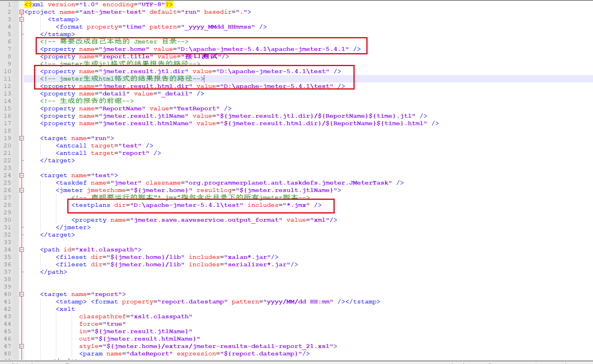Click the jmeter.result.html.dir property line
Viewport: 593px width, 364px height.
[192, 86]
